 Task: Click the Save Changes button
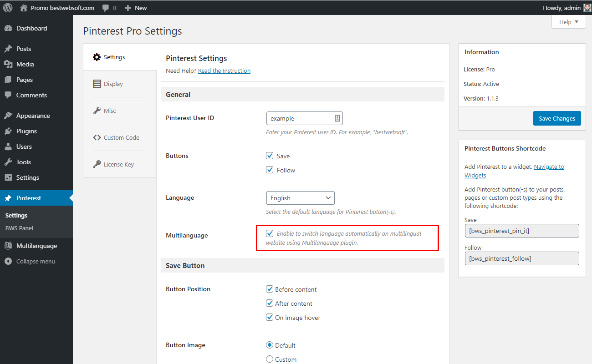557,118
